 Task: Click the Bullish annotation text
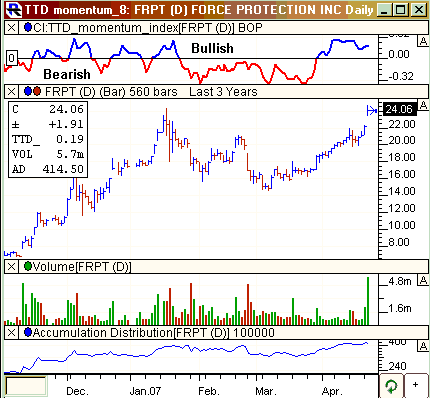coord(212,49)
